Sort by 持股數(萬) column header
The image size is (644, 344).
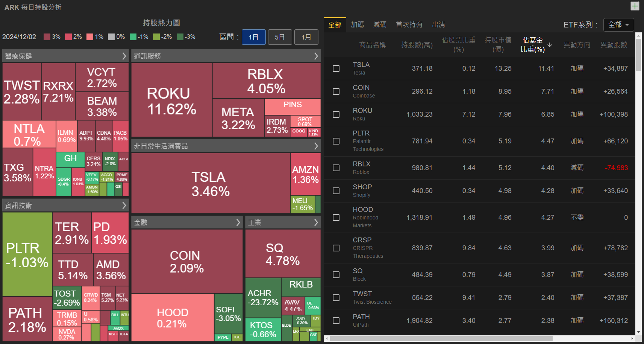(417, 45)
